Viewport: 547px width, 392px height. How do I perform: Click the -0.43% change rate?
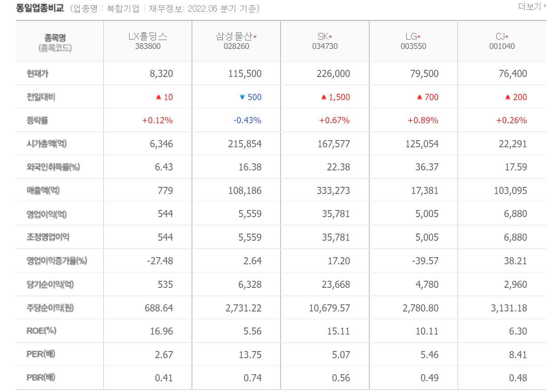click(x=247, y=121)
